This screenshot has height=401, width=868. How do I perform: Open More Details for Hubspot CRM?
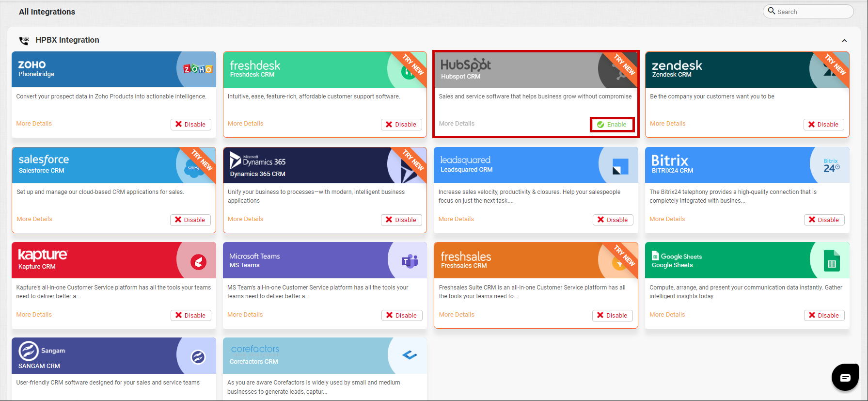point(457,124)
